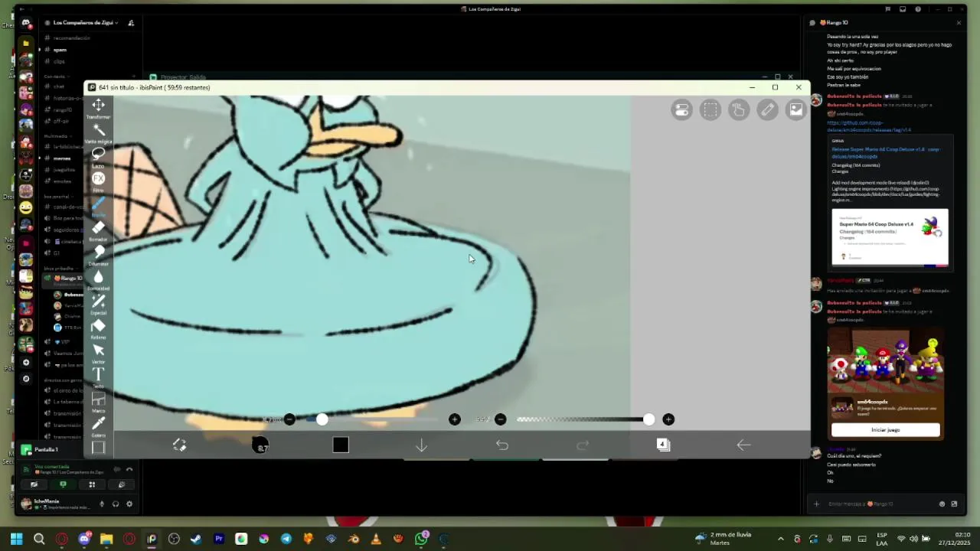Viewport: 980px width, 551px height.
Task: Close the Rango 10 chat panel
Action: pos(959,23)
